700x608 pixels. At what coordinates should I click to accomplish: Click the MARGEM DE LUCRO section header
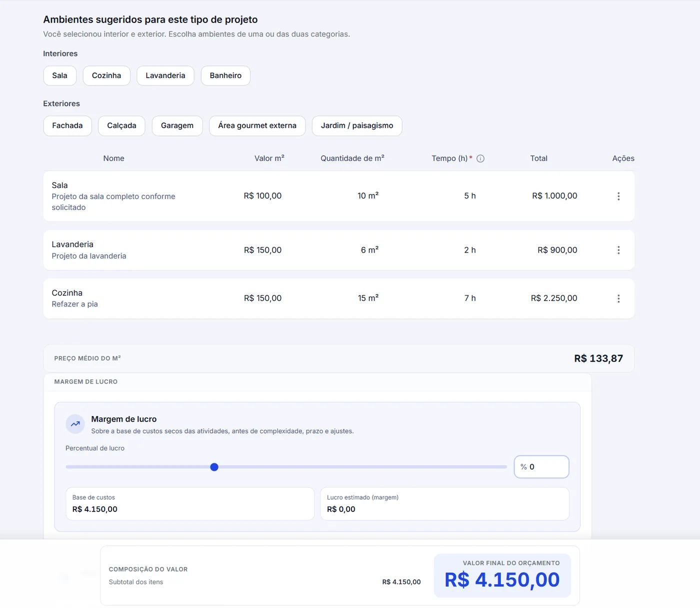pos(86,381)
